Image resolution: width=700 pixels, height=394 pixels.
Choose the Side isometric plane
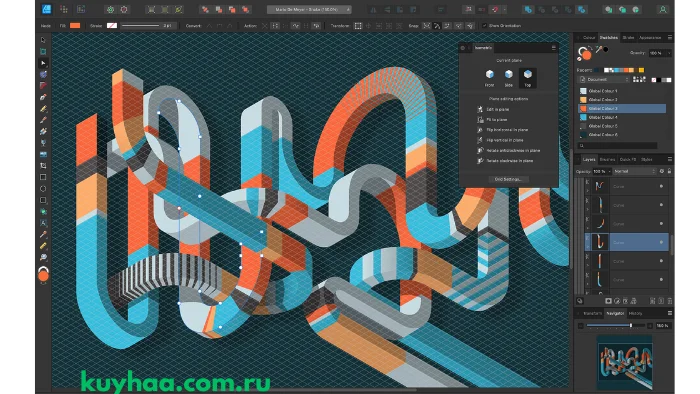508,77
